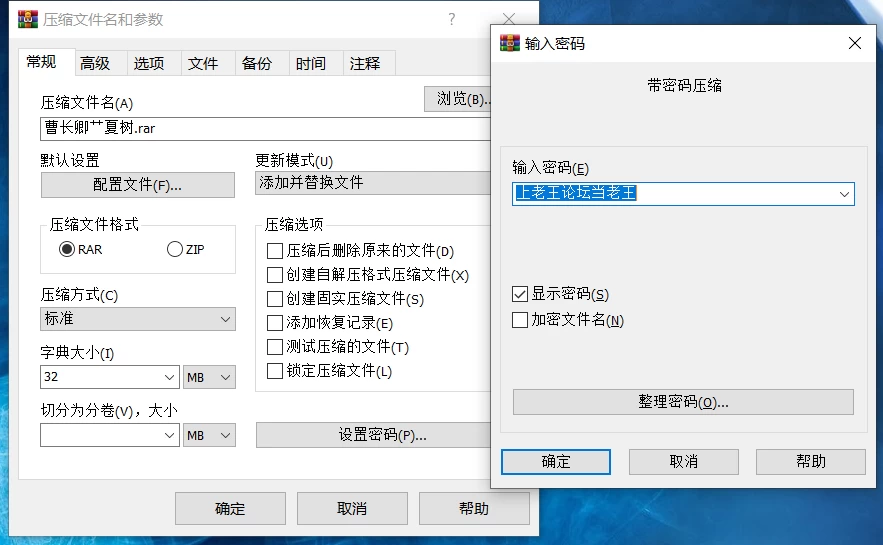The image size is (883, 545).
Task: Enable 压缩后删除原来的文件 option
Action: coord(275,251)
